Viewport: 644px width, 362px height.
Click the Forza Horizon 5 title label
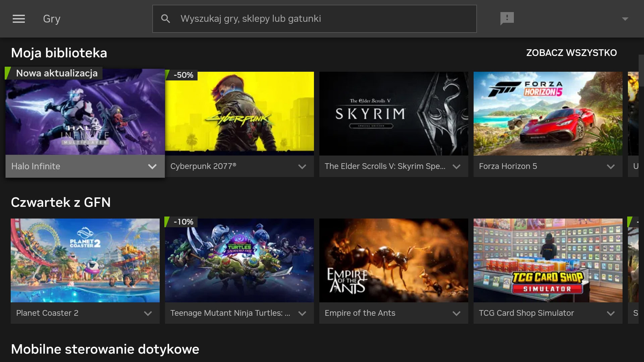click(x=508, y=166)
